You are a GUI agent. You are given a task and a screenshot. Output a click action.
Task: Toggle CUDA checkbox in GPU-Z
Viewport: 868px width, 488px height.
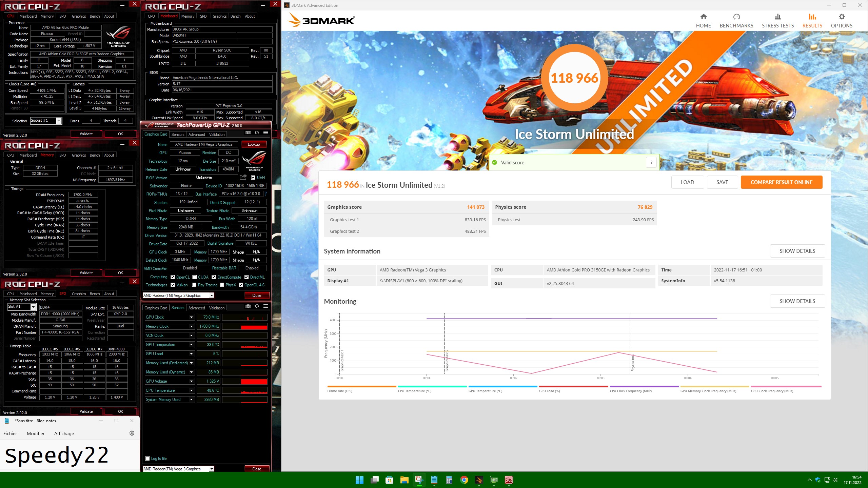click(x=194, y=277)
